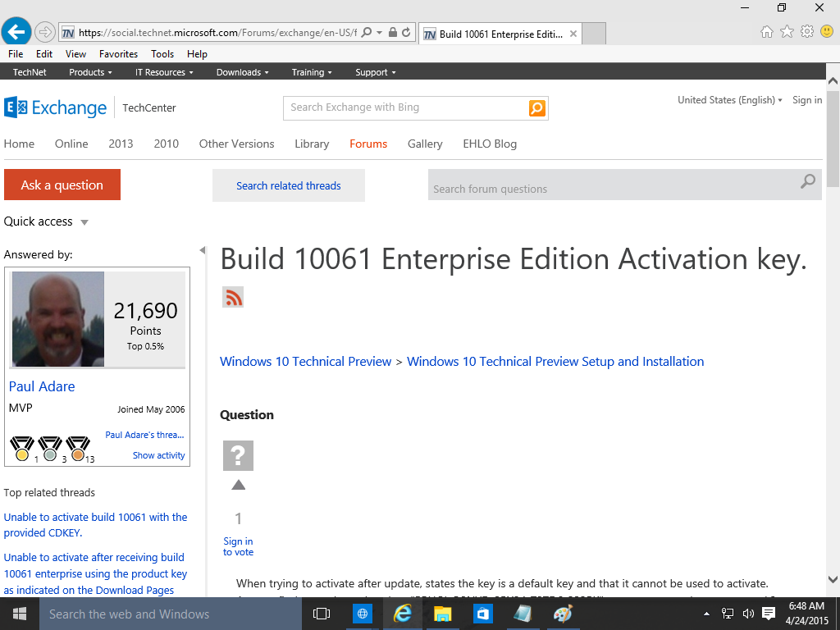
Task: Click Search related threads button
Action: pyautogui.click(x=289, y=186)
